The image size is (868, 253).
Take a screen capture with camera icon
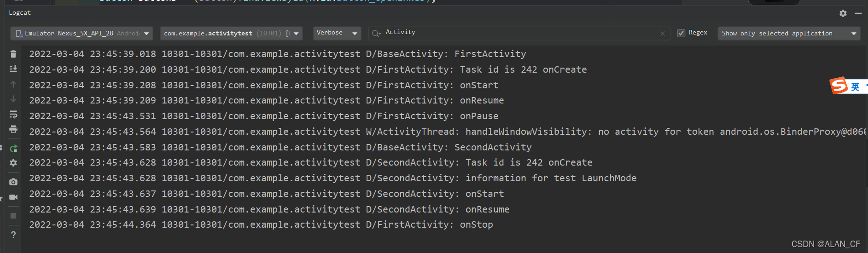pos(13,182)
